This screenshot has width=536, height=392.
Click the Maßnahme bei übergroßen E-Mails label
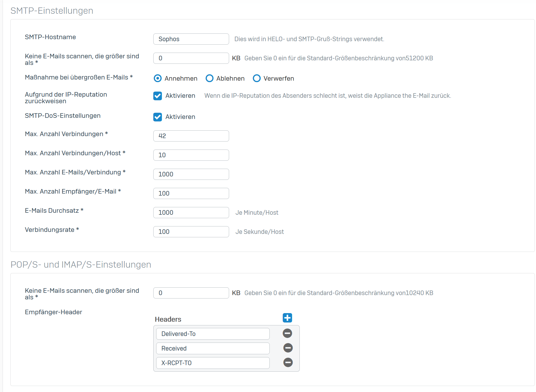[79, 77]
